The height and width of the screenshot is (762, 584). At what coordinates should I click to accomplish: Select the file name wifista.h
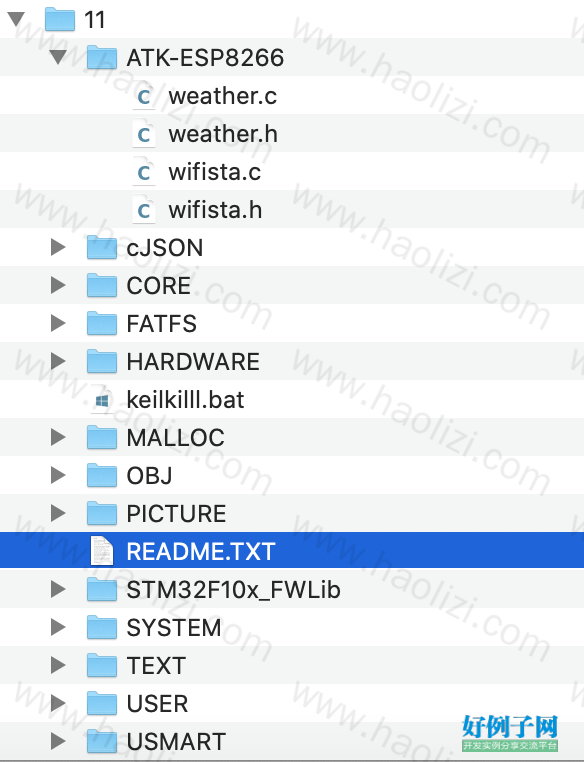215,210
